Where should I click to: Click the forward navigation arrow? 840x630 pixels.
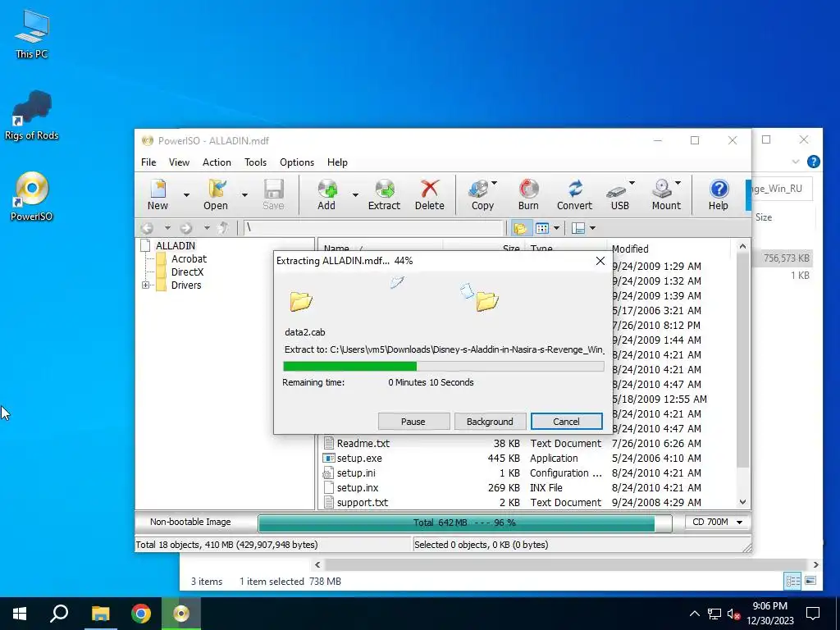[186, 228]
